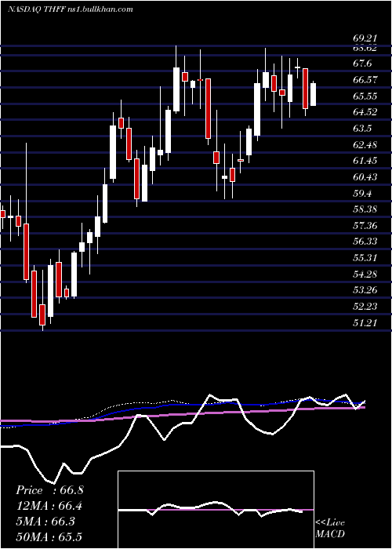This screenshot has width=392, height=549.
Task: Select the 69.21 price axis label
Action: pyautogui.click(x=365, y=39)
